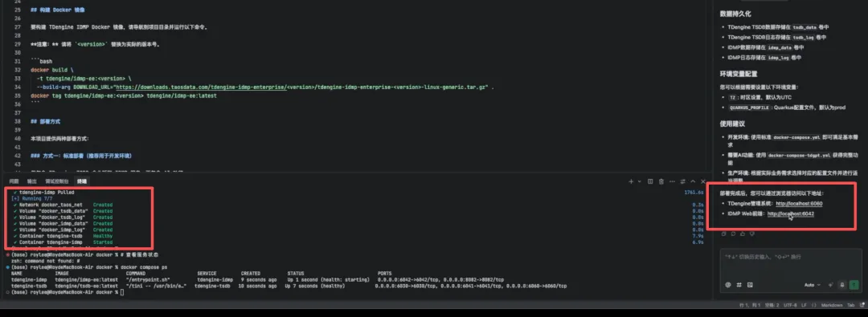The image size is (868, 317).
Task: Click the '环境变量配置' heading in chat panel
Action: tap(739, 74)
